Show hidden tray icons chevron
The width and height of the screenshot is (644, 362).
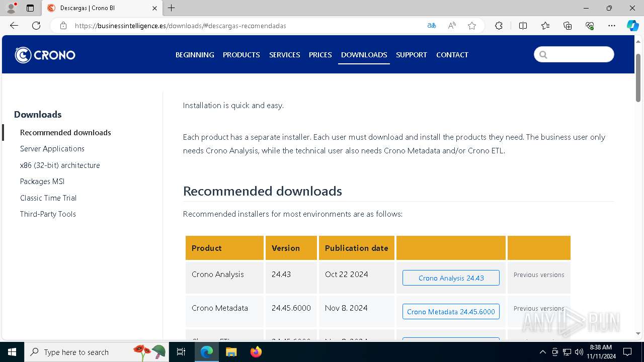point(542,352)
